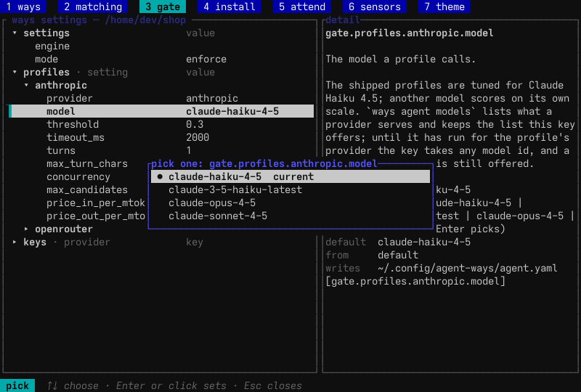
Task: Click the 'ways settings — /home/dev/shop' title
Action: (99, 20)
